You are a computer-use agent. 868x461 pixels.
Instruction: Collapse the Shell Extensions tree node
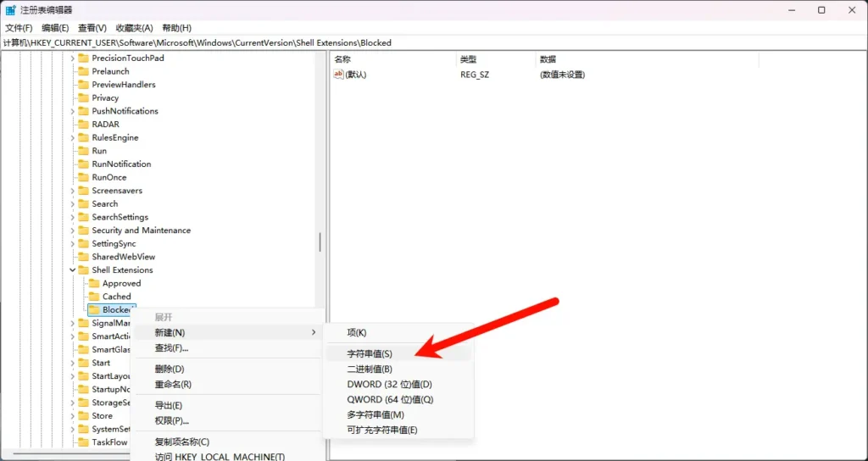(x=73, y=270)
